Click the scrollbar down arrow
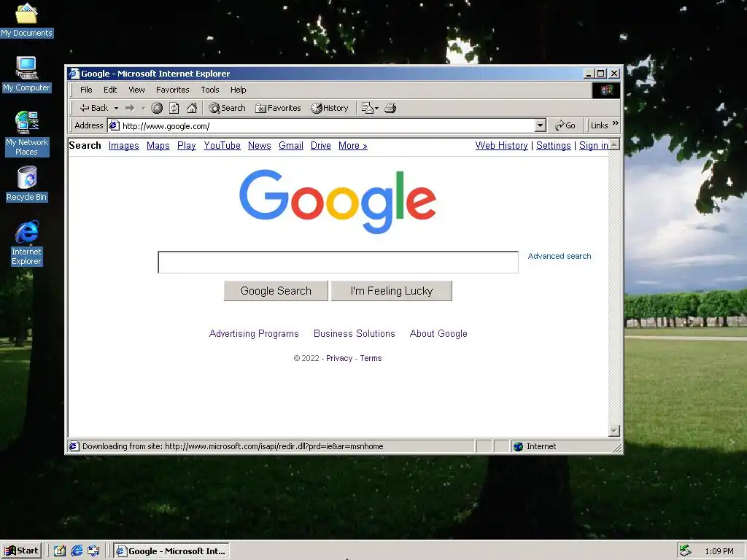747x560 pixels. point(614,431)
